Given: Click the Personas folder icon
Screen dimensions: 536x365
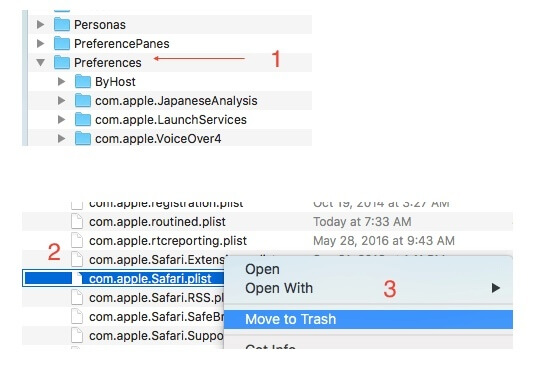Looking at the screenshot, I should [x=62, y=24].
